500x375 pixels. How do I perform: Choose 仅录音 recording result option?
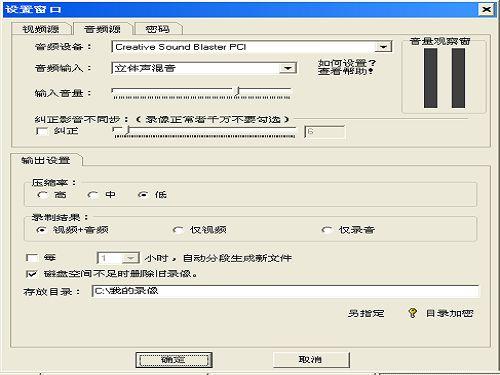pos(327,230)
